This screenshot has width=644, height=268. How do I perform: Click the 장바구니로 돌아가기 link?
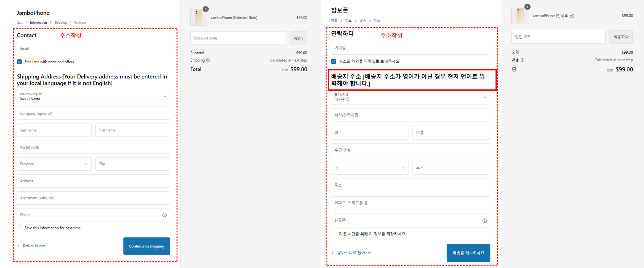click(x=355, y=253)
